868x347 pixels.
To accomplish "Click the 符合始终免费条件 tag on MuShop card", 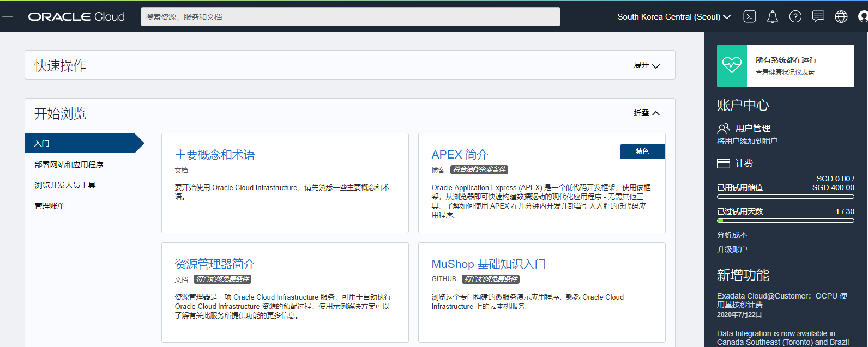I will pos(491,279).
